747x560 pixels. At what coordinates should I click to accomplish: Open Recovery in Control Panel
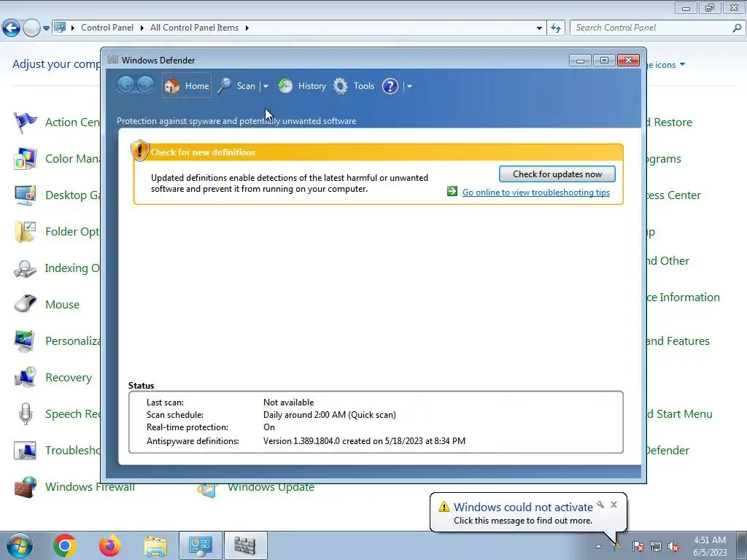coord(68,377)
